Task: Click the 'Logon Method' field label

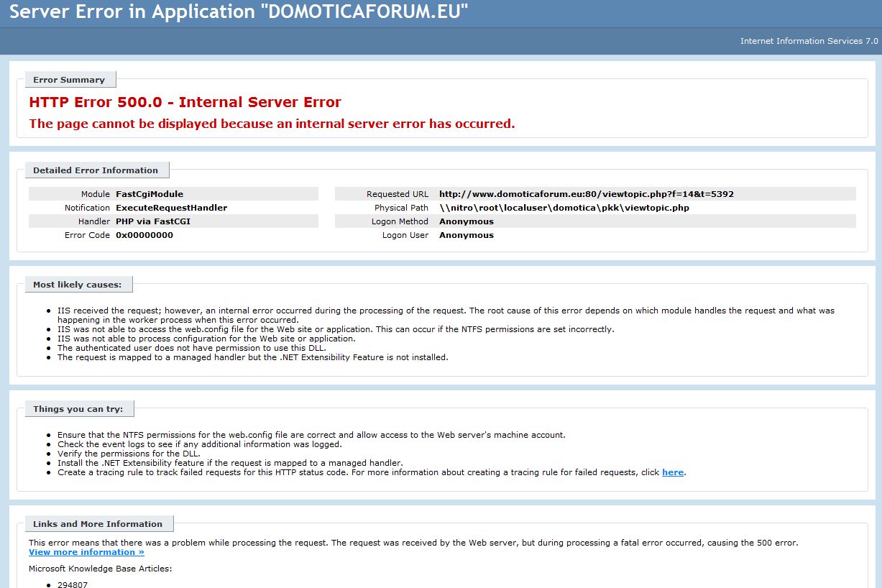Action: pos(400,221)
